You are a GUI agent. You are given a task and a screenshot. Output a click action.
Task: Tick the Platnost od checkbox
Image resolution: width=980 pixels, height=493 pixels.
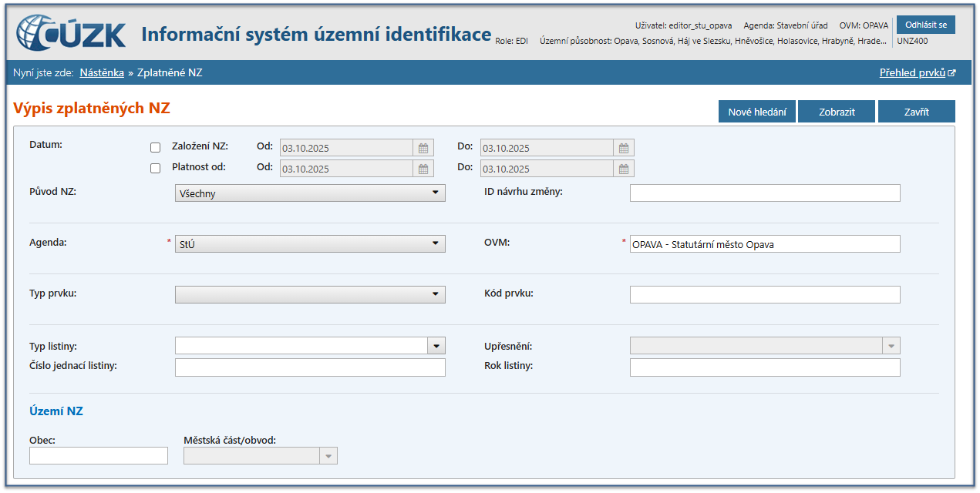pyautogui.click(x=155, y=169)
